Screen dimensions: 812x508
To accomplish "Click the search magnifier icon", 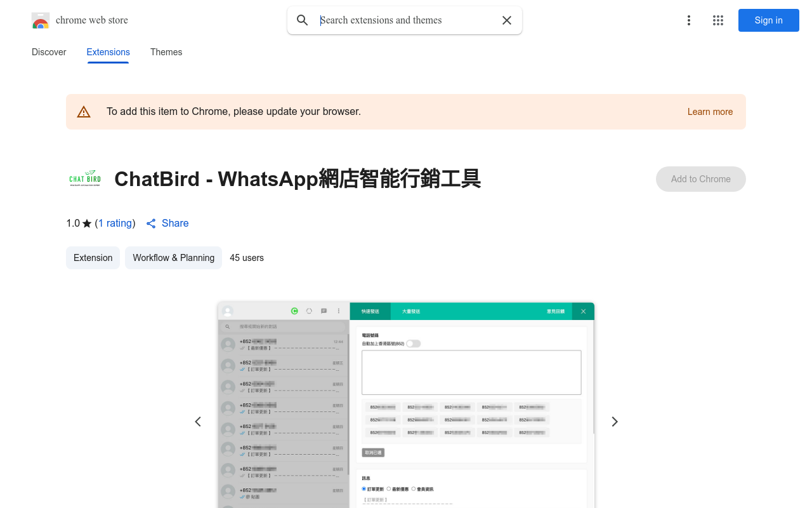I will (x=303, y=20).
